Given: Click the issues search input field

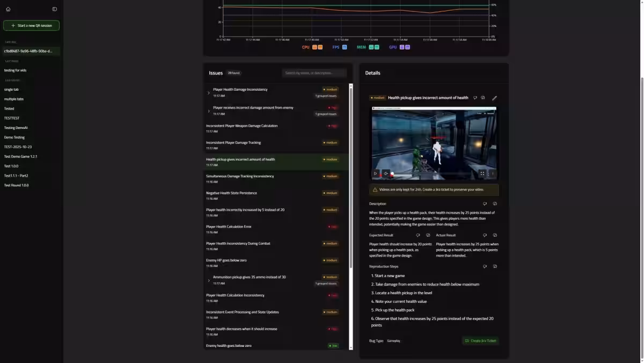Looking at the screenshot, I should (x=314, y=73).
